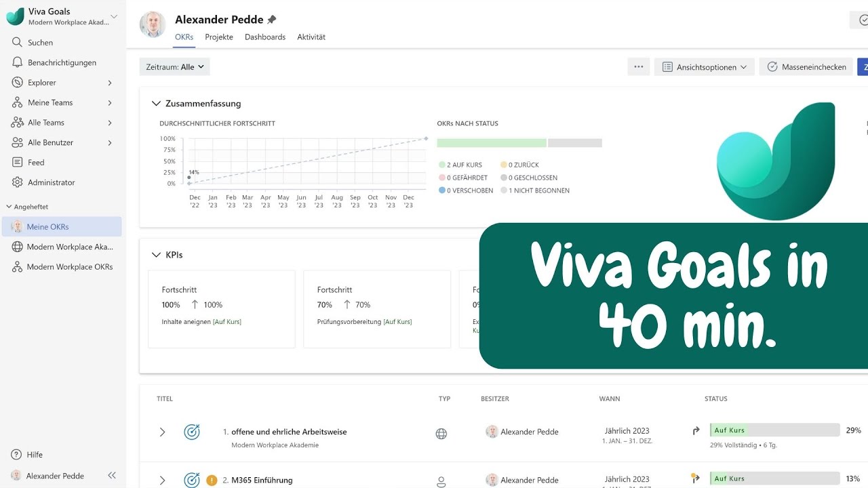868x488 pixels.
Task: Open Modern Workplace Akademie globe item
Action: 62,247
